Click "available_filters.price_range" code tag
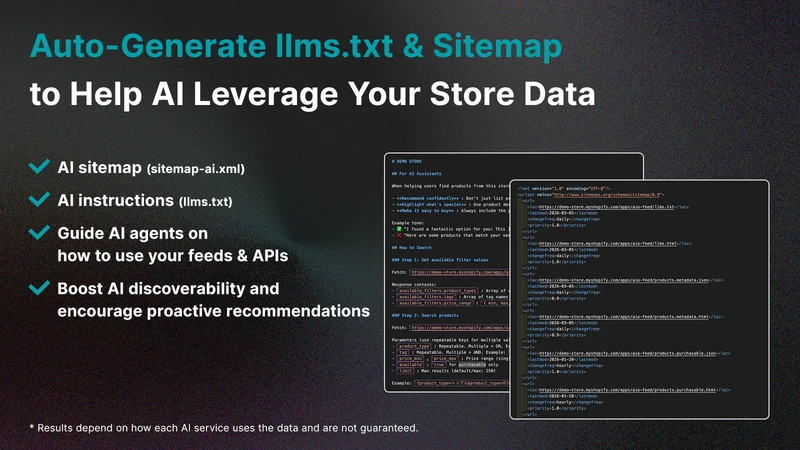The width and height of the screenshot is (800, 450). [x=435, y=303]
